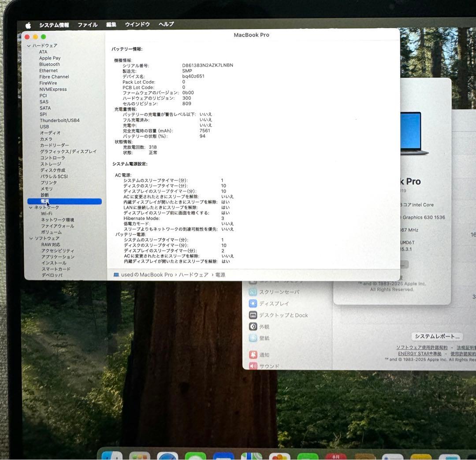The width and height of the screenshot is (476, 460).
Task: Launch Maps from the Dock
Action: 251,456
